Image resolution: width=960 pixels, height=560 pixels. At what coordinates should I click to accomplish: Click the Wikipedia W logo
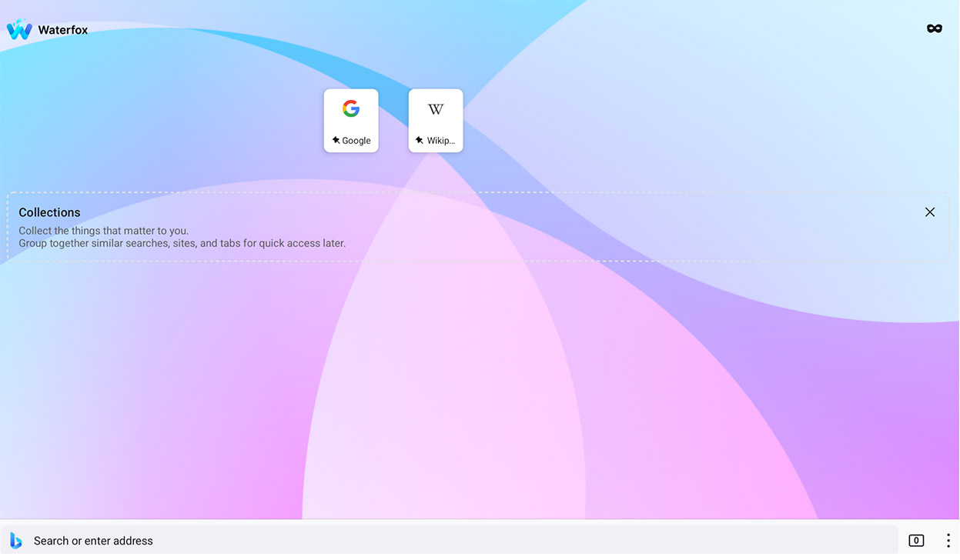tap(436, 109)
